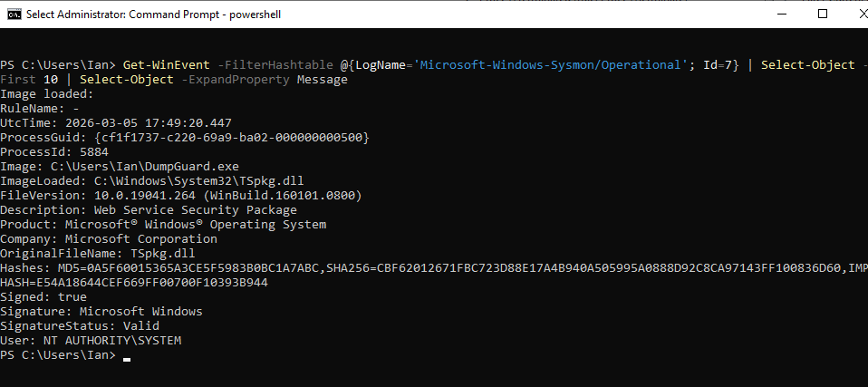Click the FileVersion 10.0.19041.264 line
Screen dimensions: 868x387
click(181, 195)
